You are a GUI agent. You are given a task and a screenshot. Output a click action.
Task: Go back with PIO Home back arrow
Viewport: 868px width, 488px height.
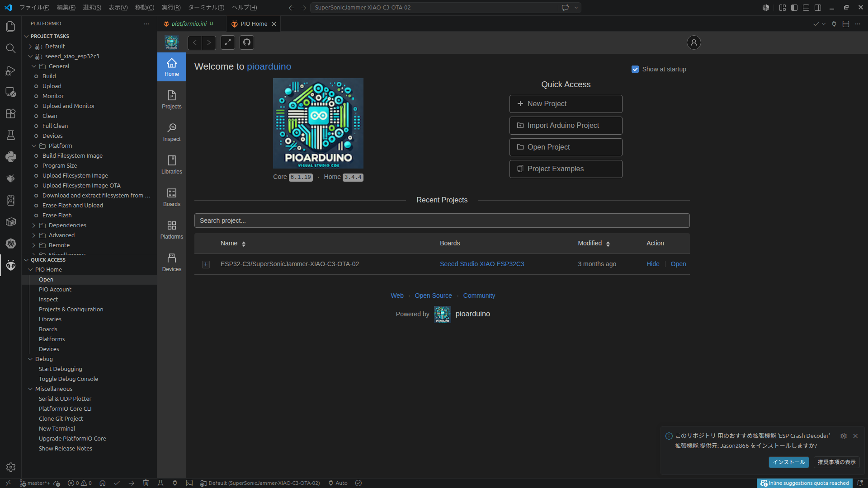[x=195, y=42]
